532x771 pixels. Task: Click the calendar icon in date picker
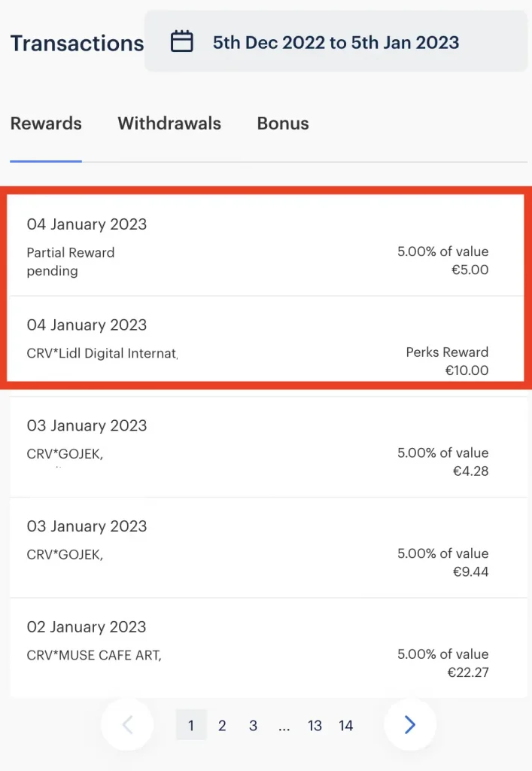click(x=182, y=41)
